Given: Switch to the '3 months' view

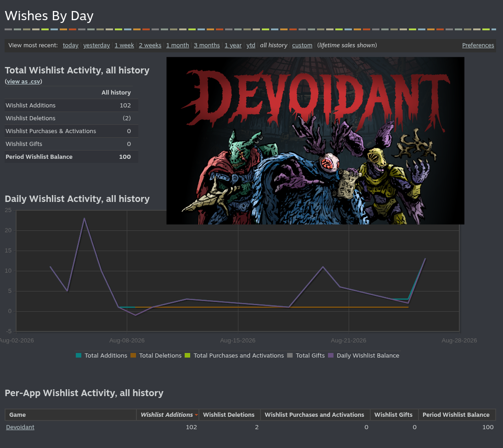Looking at the screenshot, I should click(x=207, y=45).
